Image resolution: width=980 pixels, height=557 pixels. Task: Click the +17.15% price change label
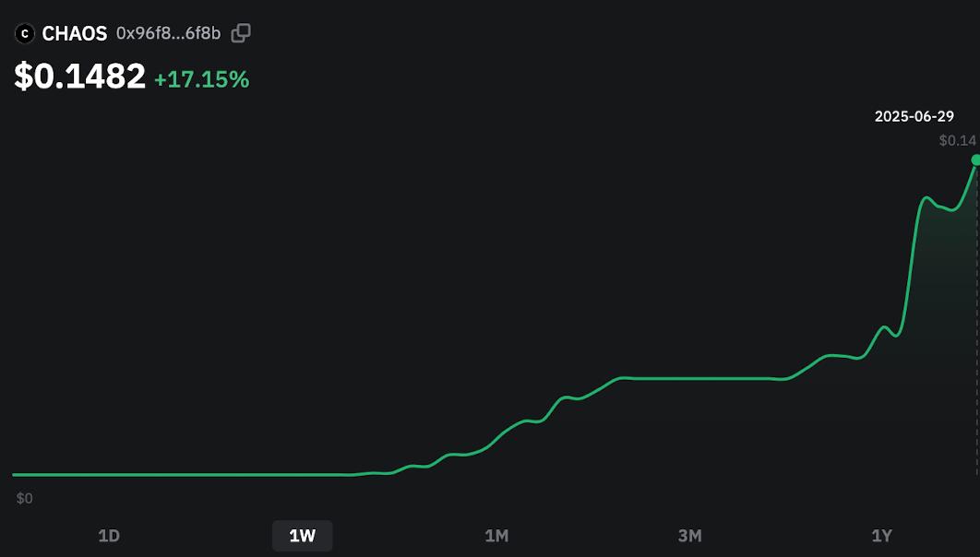[x=201, y=79]
